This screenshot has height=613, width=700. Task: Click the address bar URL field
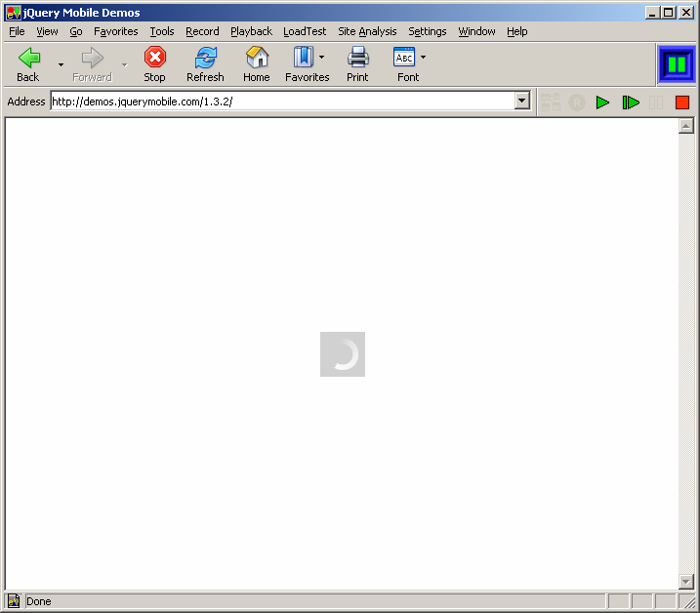[283, 102]
